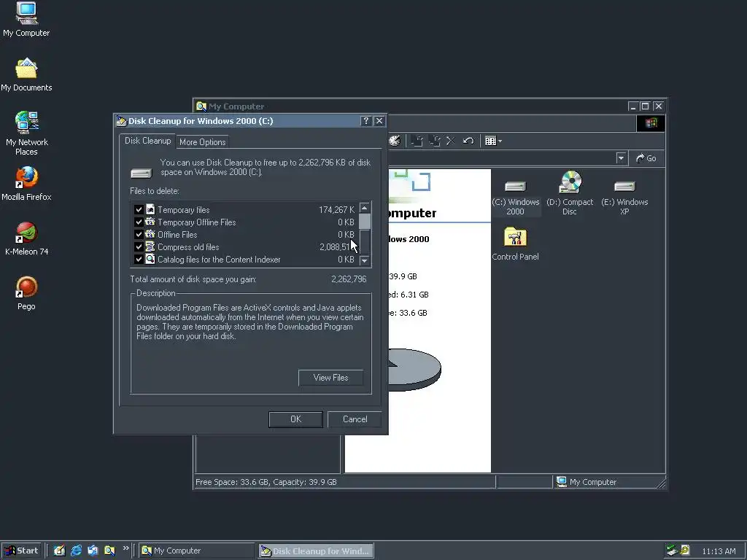The width and height of the screenshot is (747, 560).
Task: Click disk usage pie chart in My Computer
Action: pyautogui.click(x=415, y=370)
